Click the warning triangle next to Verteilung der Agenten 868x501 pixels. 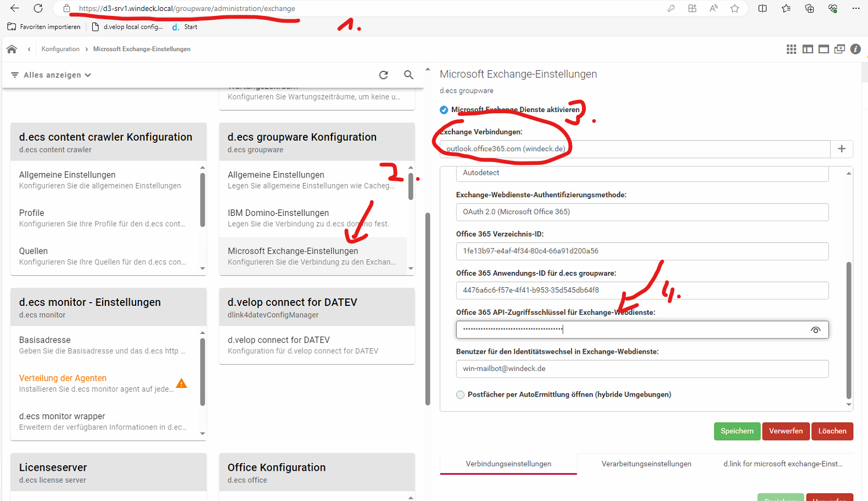tap(181, 383)
